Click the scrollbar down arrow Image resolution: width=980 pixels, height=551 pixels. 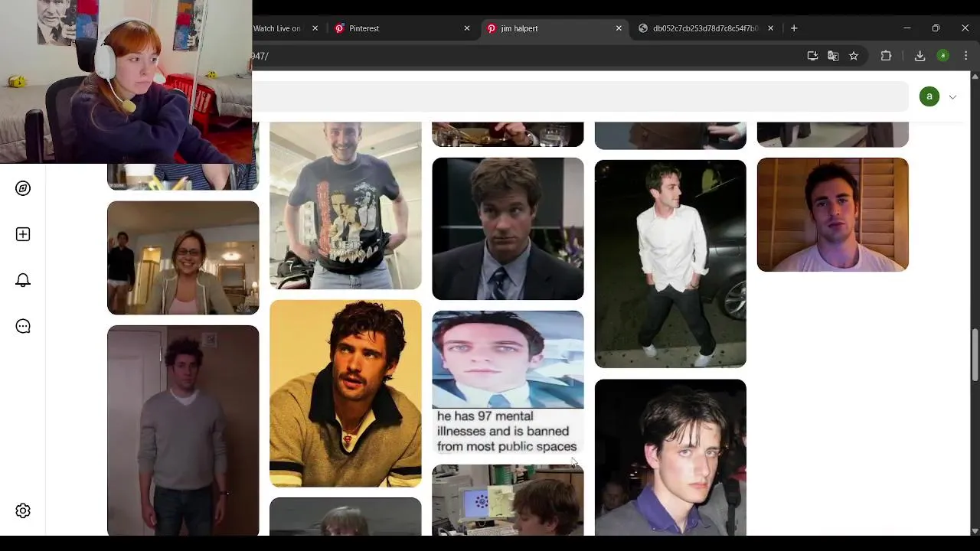[975, 530]
